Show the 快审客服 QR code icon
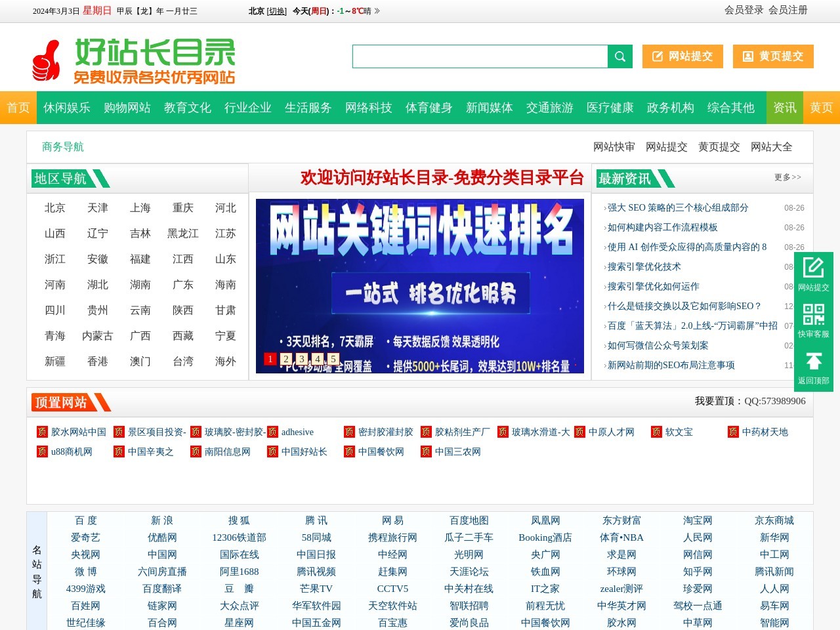 [813, 314]
